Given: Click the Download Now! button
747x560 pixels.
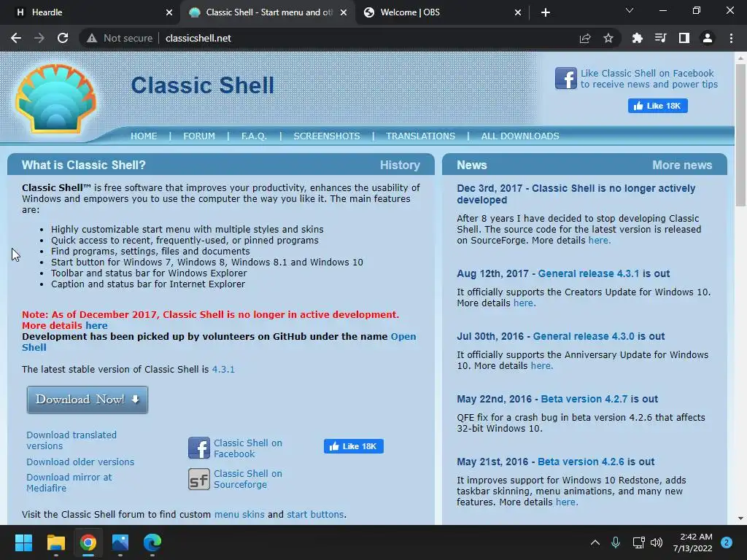Looking at the screenshot, I should [88, 400].
